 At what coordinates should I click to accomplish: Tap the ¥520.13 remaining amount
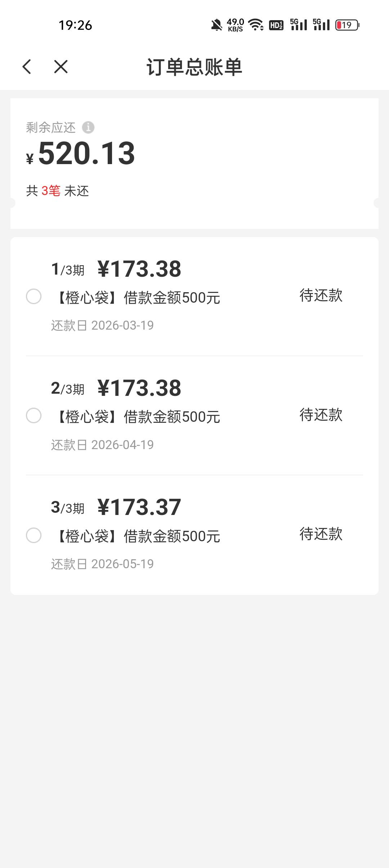coord(86,154)
